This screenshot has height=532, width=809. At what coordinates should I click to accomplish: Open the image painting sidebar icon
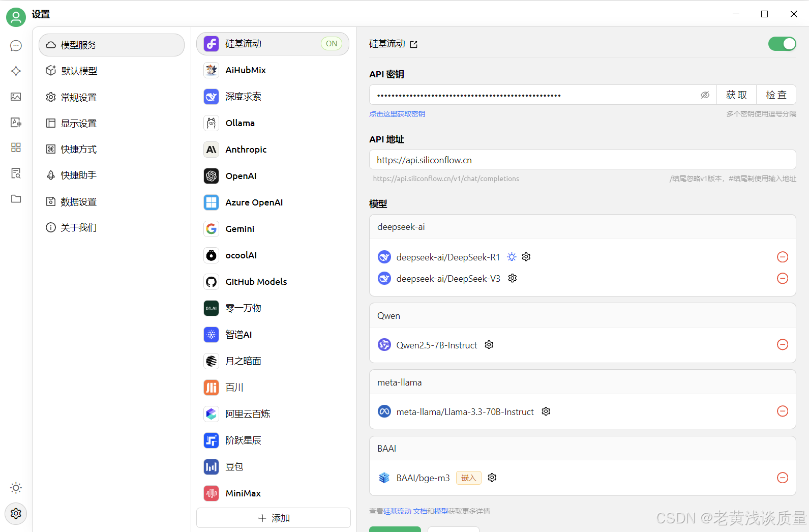16,97
